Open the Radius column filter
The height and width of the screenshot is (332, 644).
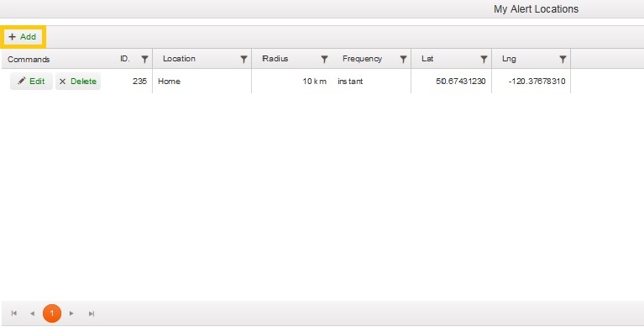324,59
